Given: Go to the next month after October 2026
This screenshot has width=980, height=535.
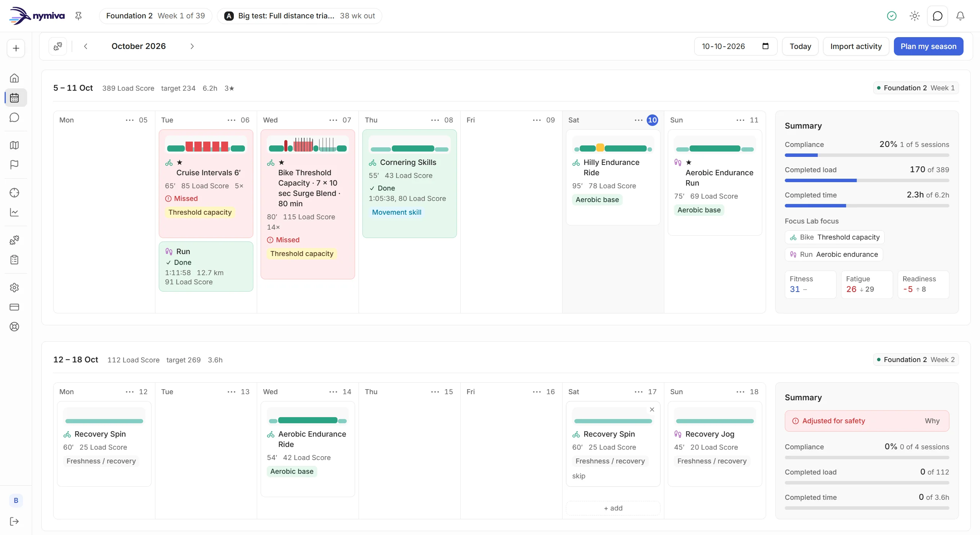Looking at the screenshot, I should pyautogui.click(x=192, y=46).
